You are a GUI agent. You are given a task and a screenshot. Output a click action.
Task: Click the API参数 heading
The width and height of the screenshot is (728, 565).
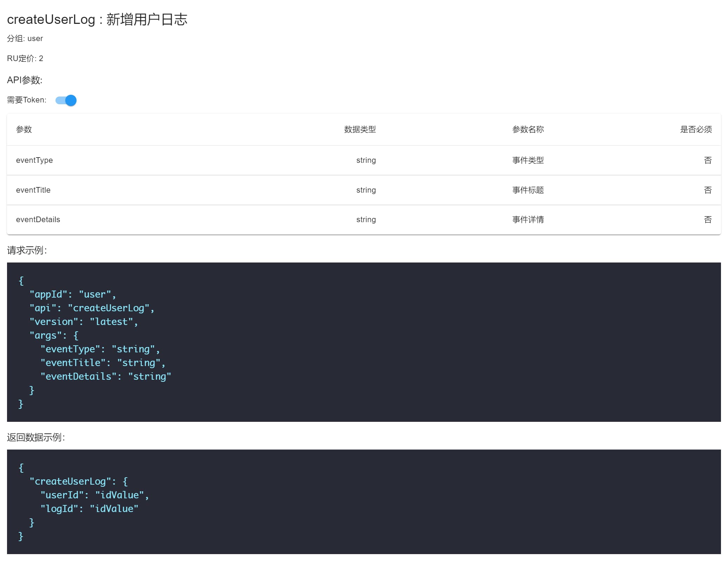(x=25, y=80)
